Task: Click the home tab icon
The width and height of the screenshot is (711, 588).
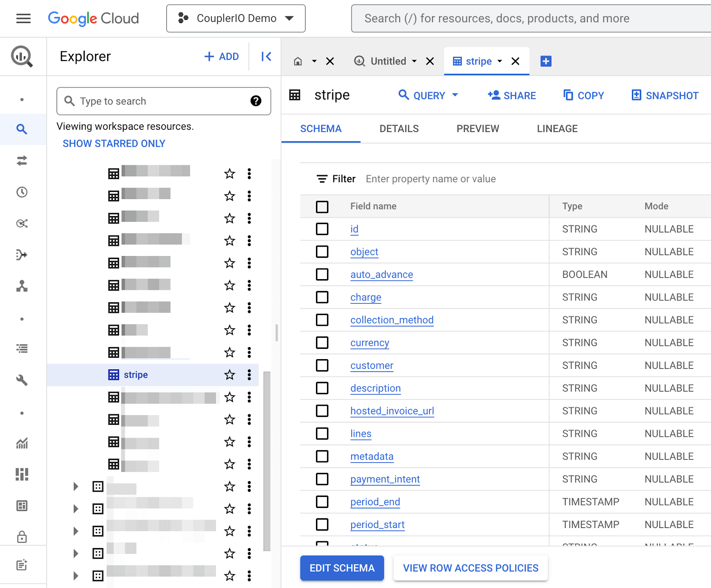Action: 298,61
